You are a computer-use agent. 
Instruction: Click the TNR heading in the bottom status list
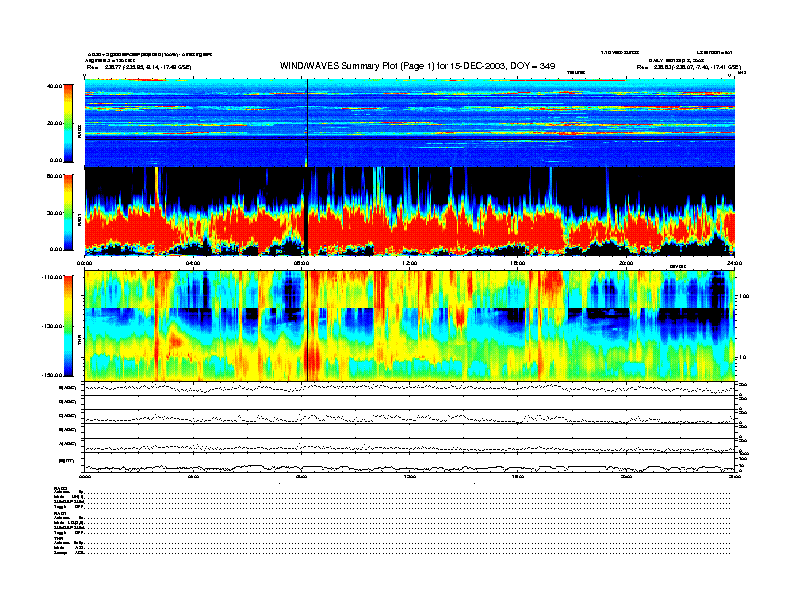[x=58, y=539]
